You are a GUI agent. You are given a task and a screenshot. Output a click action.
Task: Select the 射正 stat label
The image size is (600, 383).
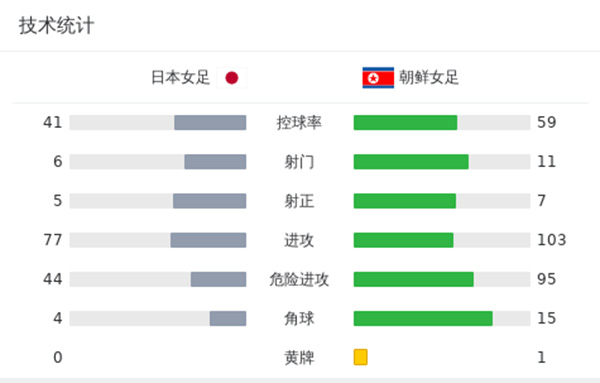pyautogui.click(x=299, y=201)
